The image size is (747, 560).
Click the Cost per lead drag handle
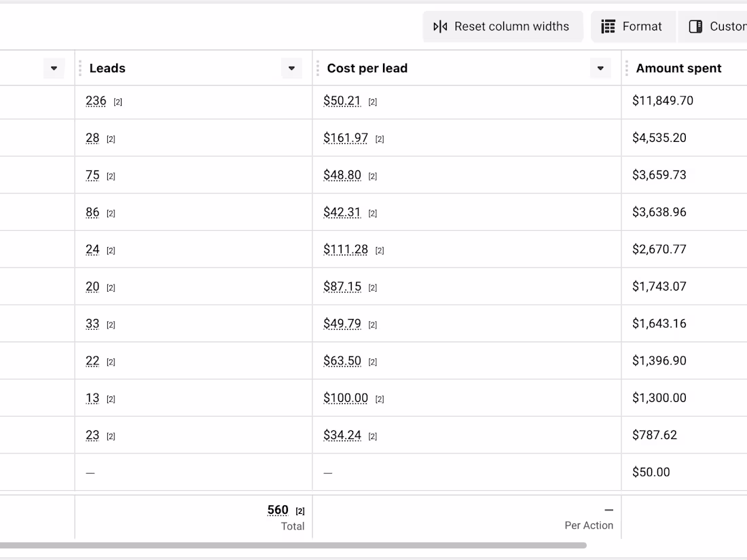coord(318,68)
